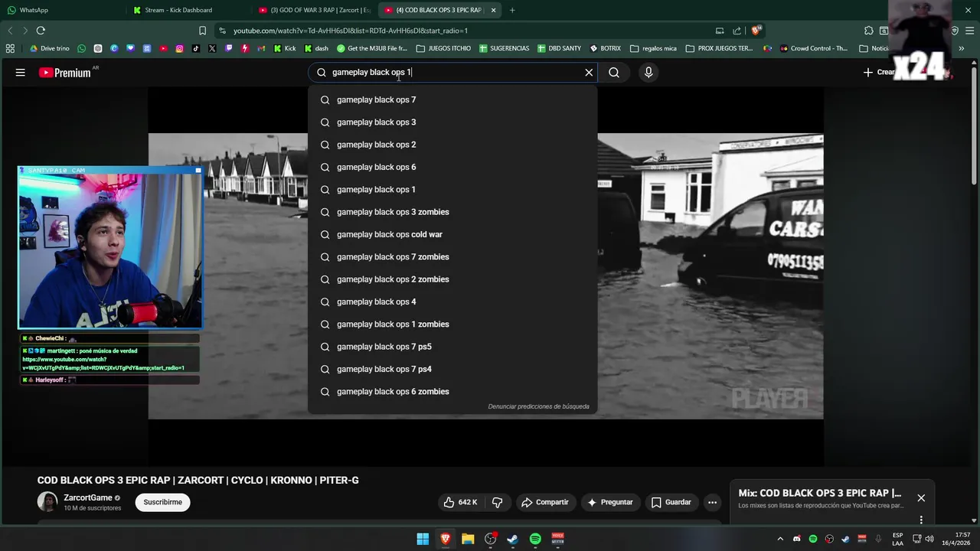The height and width of the screenshot is (551, 980).
Task: Pick suggestion "gameplay black ops 3"
Action: [452, 122]
